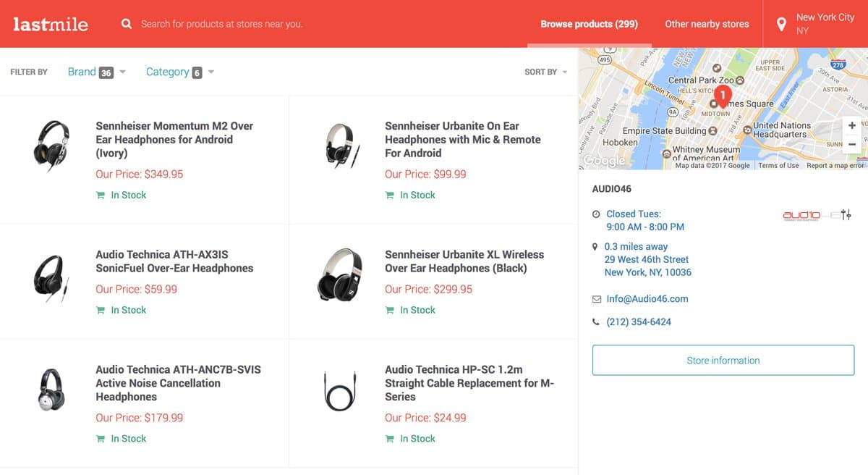Click cart icon for ATH-ANC7B-SVIS

[101, 439]
